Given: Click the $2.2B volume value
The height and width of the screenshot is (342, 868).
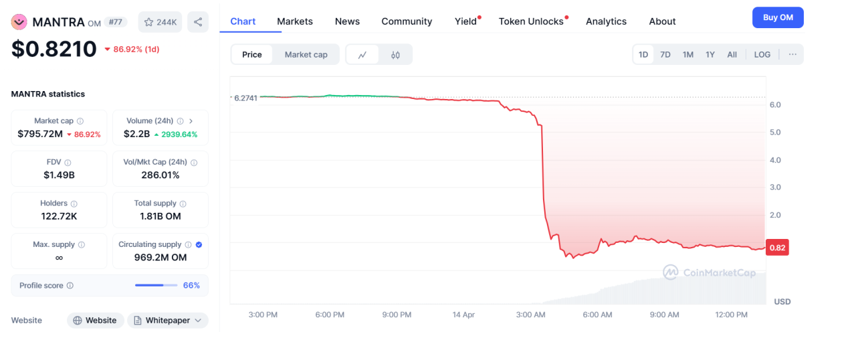Looking at the screenshot, I should 136,134.
